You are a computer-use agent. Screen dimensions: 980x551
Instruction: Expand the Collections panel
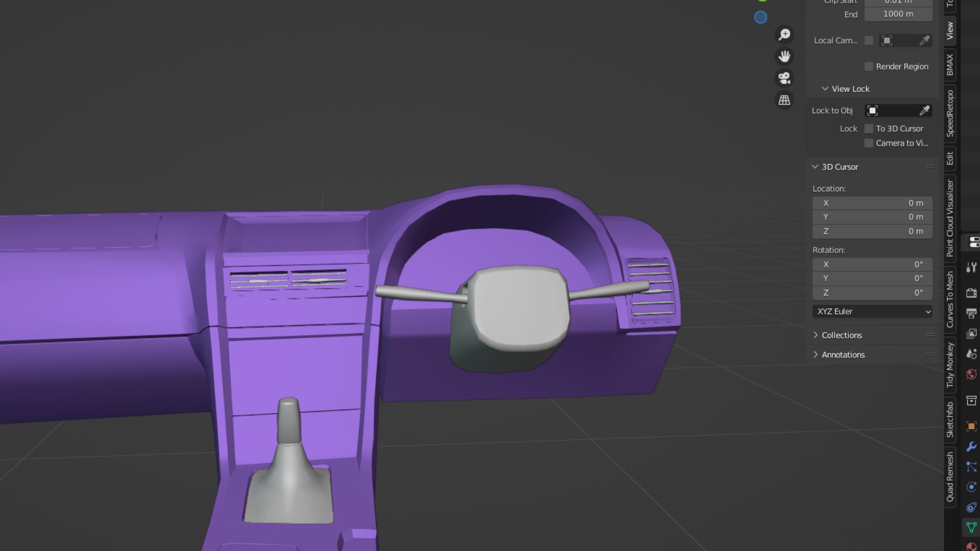841,335
